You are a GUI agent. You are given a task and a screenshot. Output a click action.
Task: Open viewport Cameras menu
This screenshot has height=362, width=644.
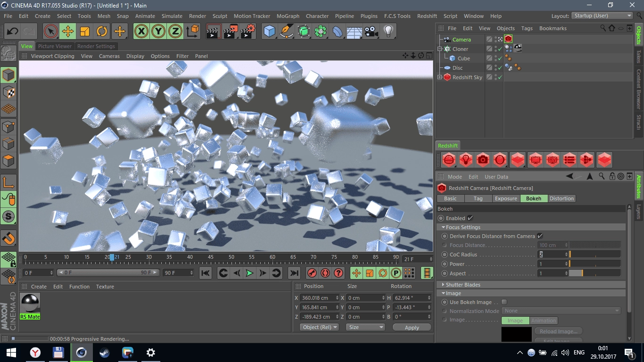(109, 56)
